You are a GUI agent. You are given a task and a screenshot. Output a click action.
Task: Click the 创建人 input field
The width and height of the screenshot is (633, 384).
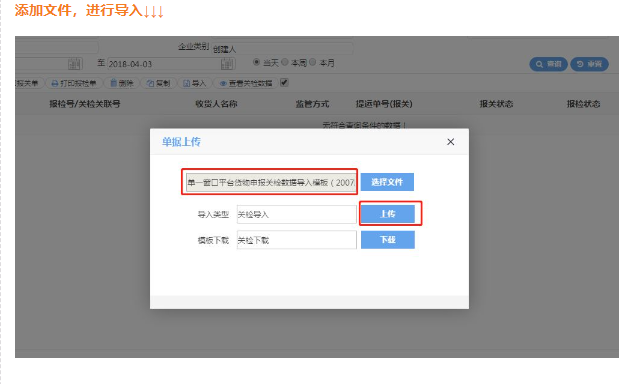(x=283, y=49)
